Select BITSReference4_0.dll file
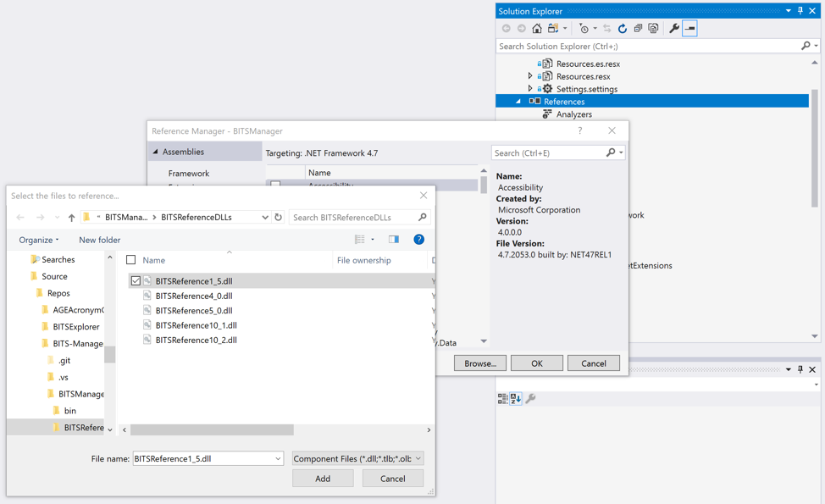This screenshot has width=825, height=504. click(194, 296)
